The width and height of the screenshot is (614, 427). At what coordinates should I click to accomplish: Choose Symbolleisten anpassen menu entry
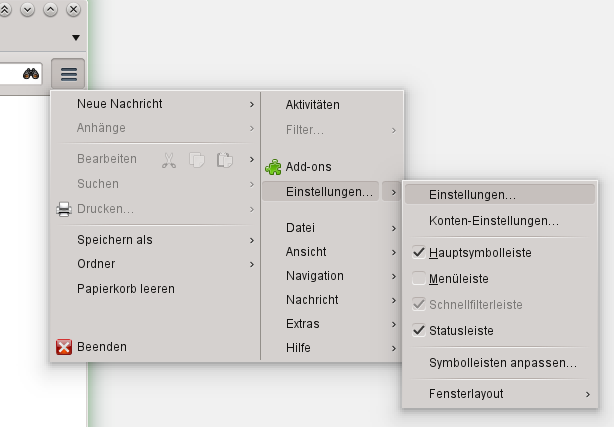pyautogui.click(x=502, y=363)
